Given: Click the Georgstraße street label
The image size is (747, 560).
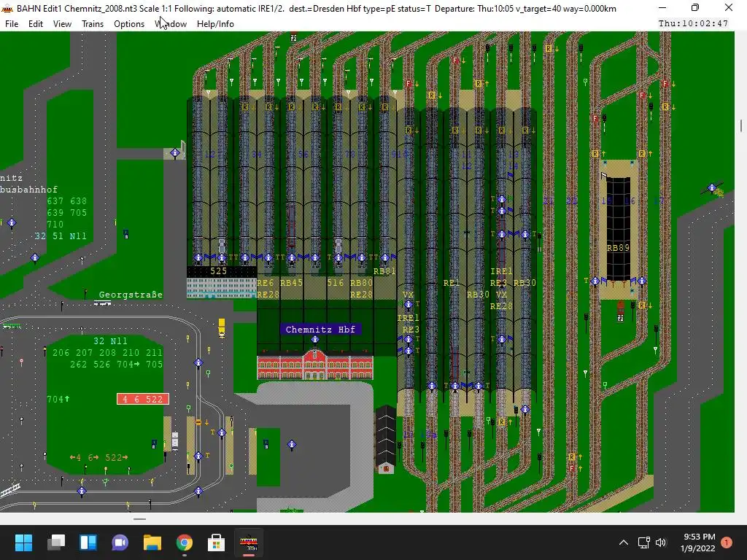Looking at the screenshot, I should point(131,295).
